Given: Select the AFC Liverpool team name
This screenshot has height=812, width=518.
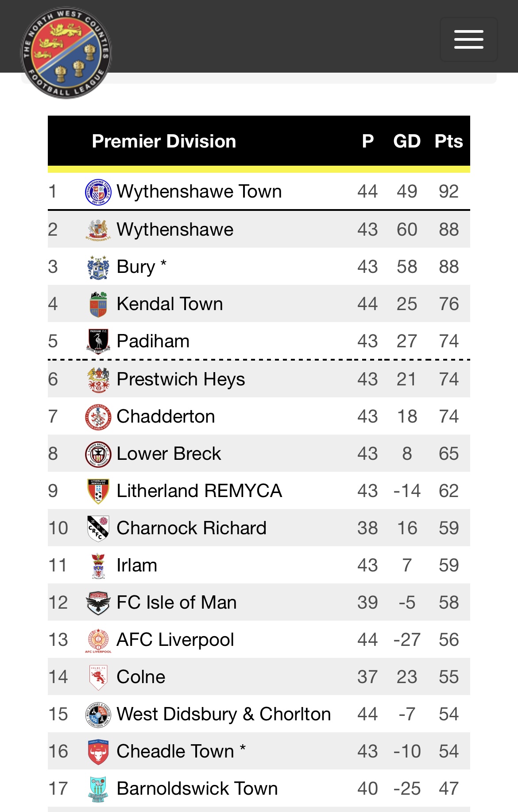Looking at the screenshot, I should click(175, 640).
